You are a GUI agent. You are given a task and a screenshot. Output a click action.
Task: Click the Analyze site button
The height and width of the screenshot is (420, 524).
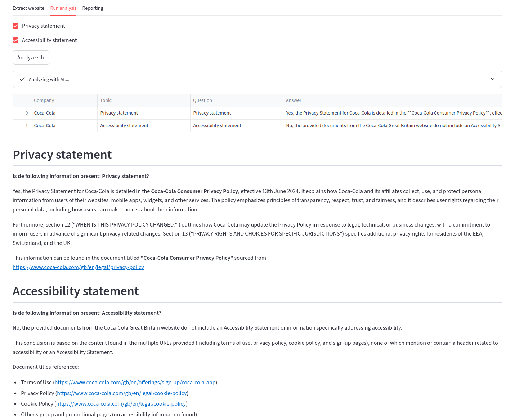[x=31, y=58]
